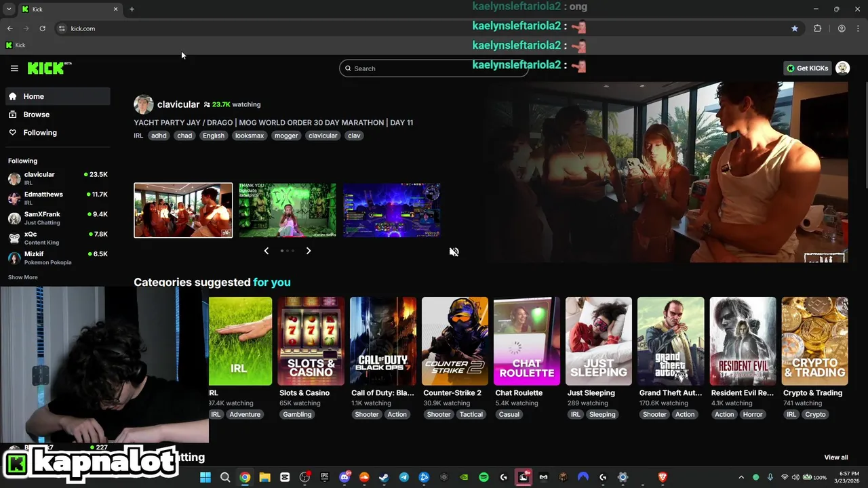This screenshot has height=488, width=868.
Task: Select the mogger tag
Action: (x=286, y=136)
